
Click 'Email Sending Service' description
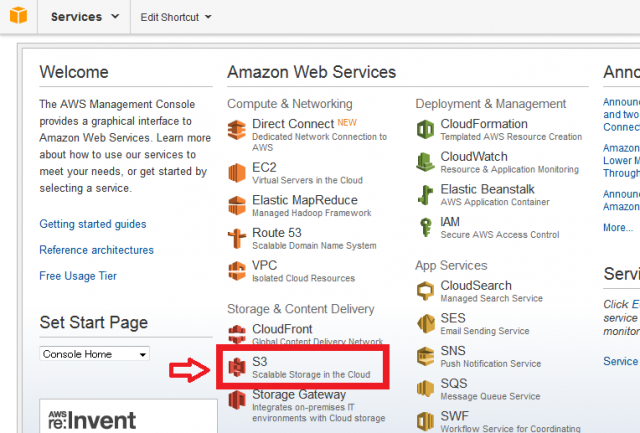tap(485, 331)
